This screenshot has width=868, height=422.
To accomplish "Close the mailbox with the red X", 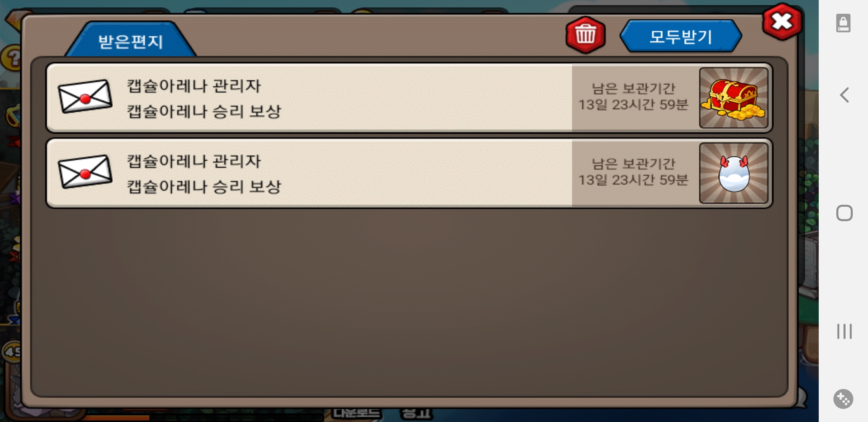I will pyautogui.click(x=782, y=21).
